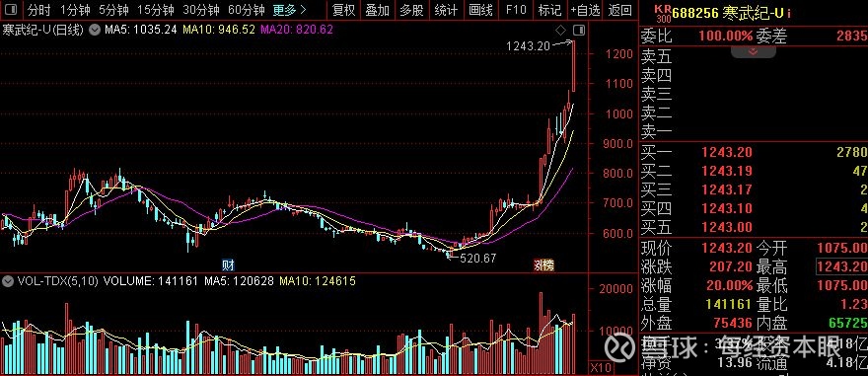Switch to the 1分钟 period

pos(75,10)
